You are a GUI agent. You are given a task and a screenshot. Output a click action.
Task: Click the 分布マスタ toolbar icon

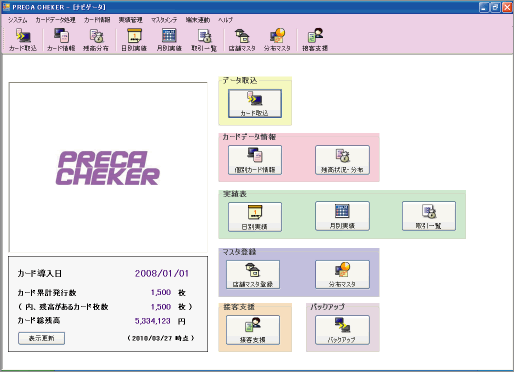[x=277, y=40]
